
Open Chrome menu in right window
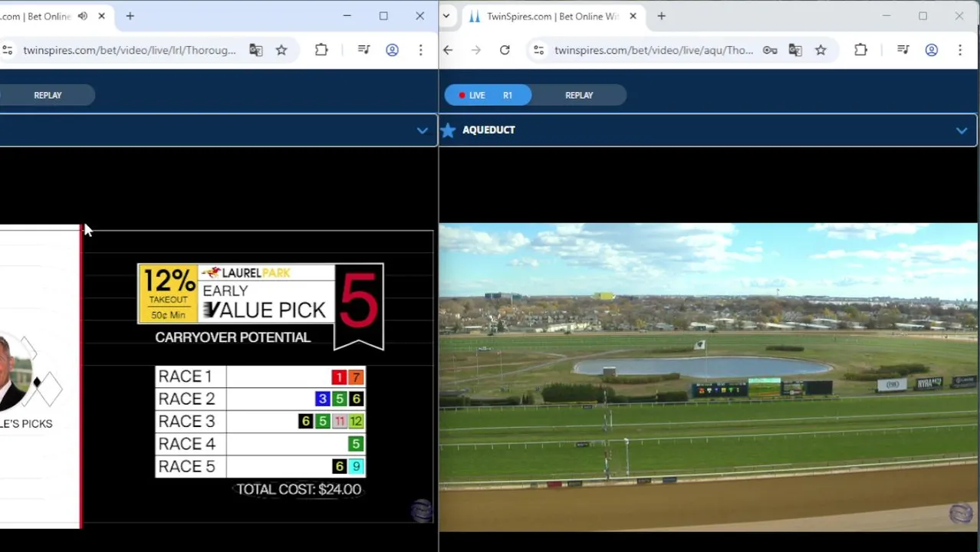click(960, 50)
